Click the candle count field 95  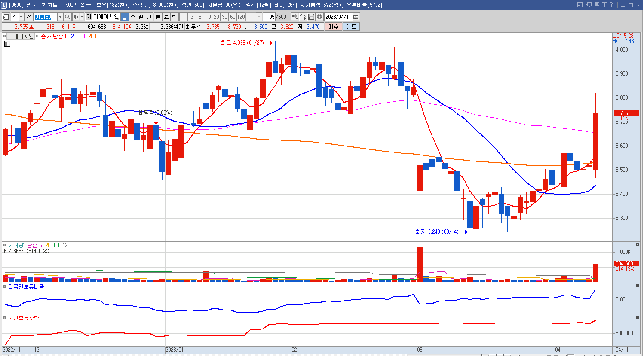click(x=269, y=17)
